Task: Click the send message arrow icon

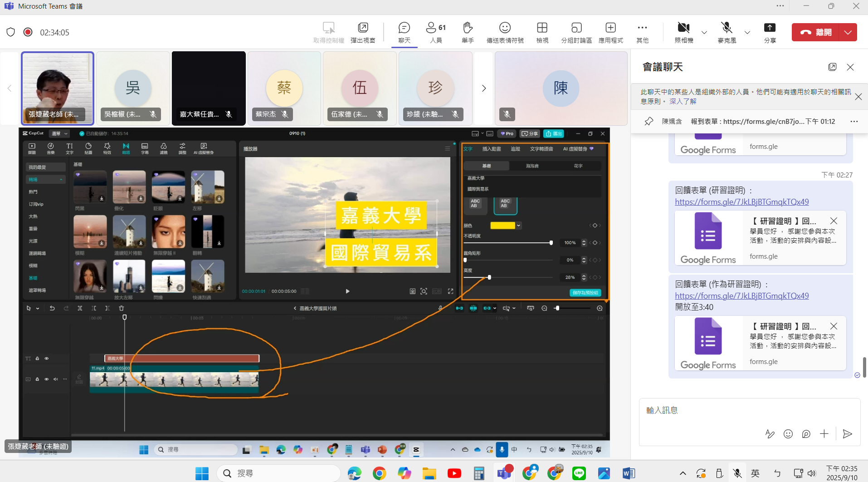Action: [847, 434]
